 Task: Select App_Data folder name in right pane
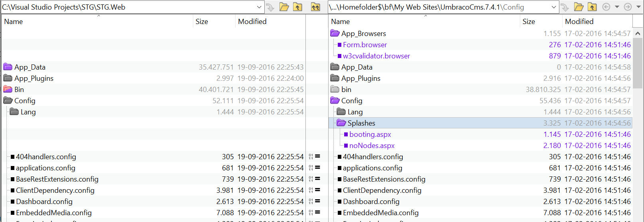coord(357,67)
